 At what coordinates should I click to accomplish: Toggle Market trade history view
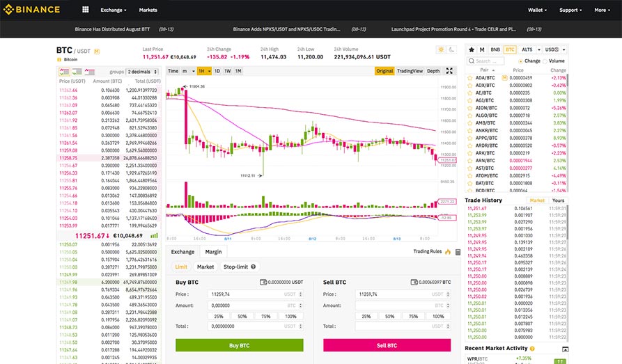click(x=537, y=200)
